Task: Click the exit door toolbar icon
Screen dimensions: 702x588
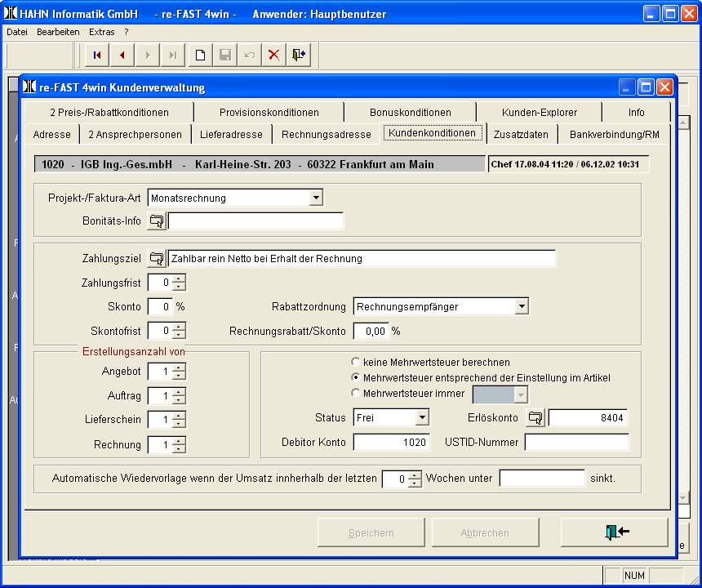Action: click(x=299, y=55)
